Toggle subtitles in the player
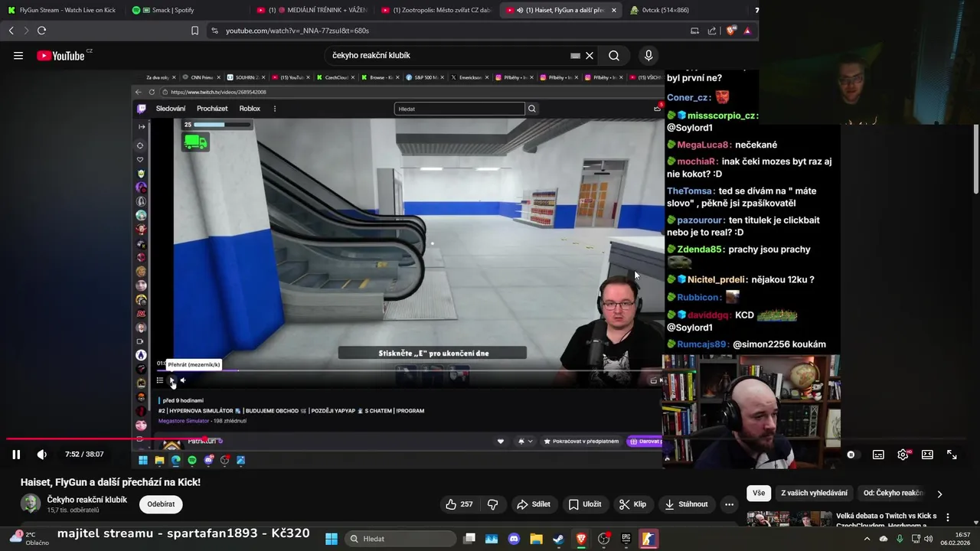Viewport: 980px width, 551px height. pos(878,455)
